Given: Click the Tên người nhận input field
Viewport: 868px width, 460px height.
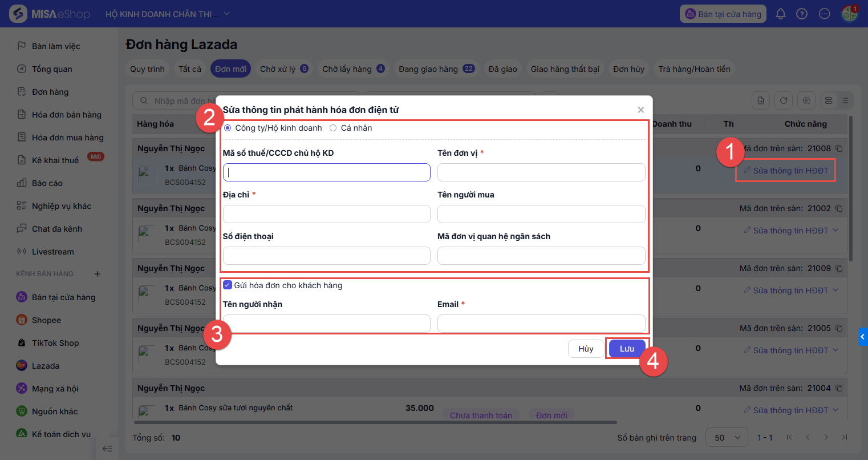Looking at the screenshot, I should pyautogui.click(x=327, y=324).
